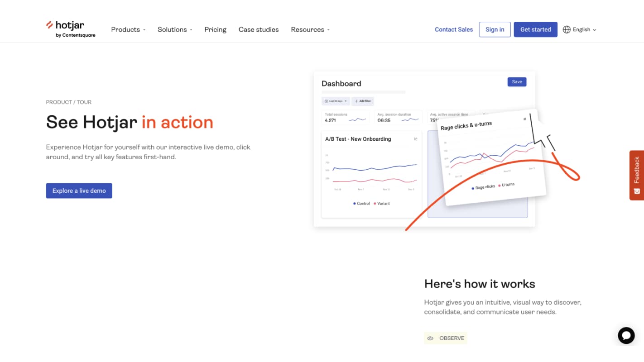Expand the Products dropdown menu
The height and width of the screenshot is (362, 644).
point(128,29)
